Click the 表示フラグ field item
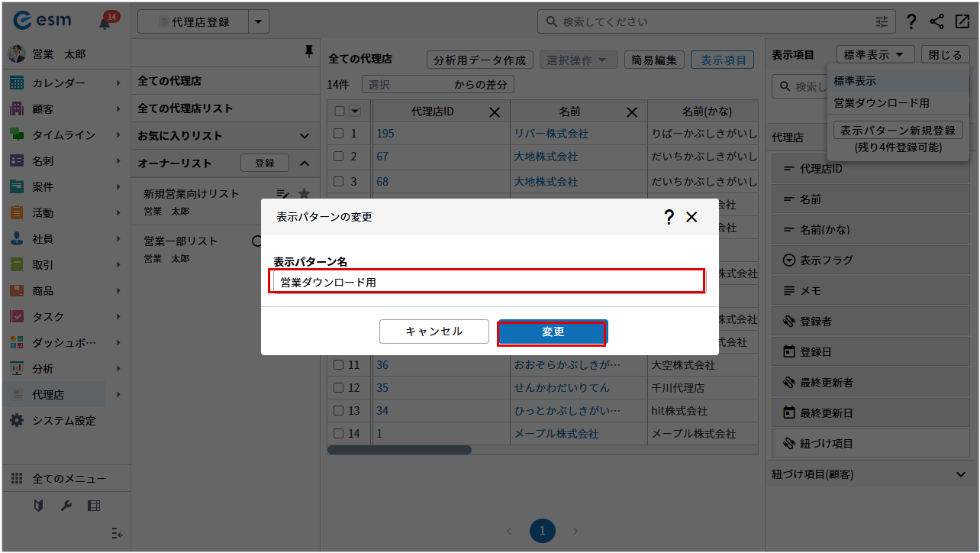The height and width of the screenshot is (553, 980). click(x=869, y=260)
